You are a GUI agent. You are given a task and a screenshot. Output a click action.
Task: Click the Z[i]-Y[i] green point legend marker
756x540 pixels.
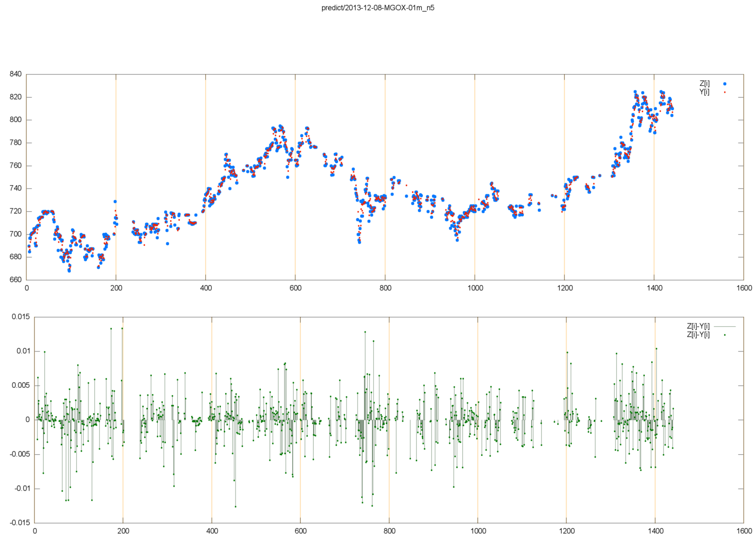[725, 335]
